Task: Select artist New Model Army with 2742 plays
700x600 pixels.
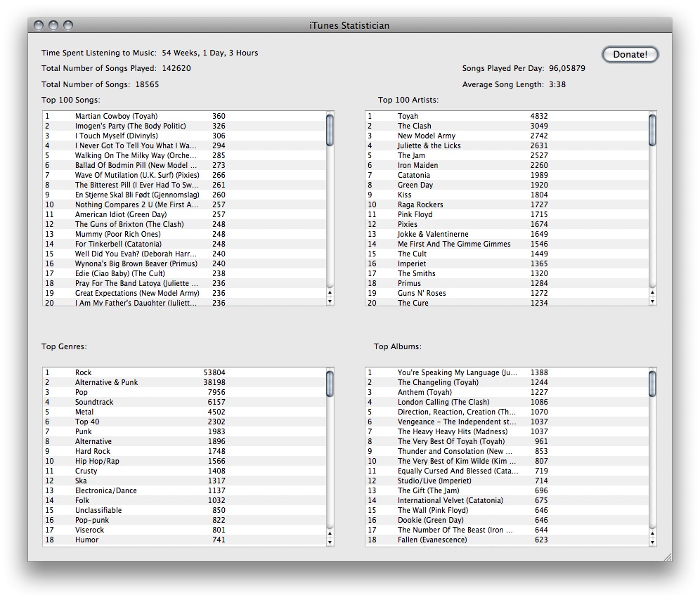Action: 507,136
